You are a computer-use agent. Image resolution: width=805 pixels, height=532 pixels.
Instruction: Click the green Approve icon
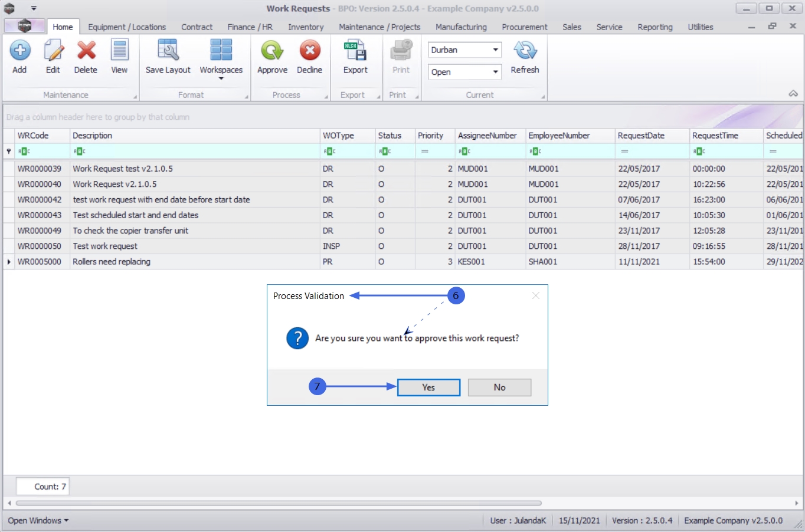click(x=272, y=51)
